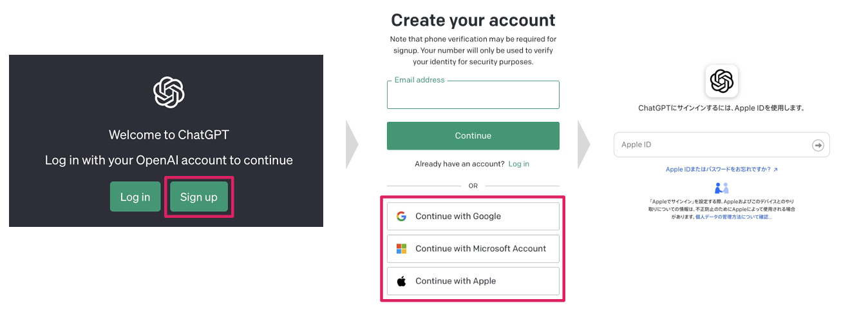This screenshot has width=868, height=312.
Task: Choose Continue with Google text
Action: 458,217
